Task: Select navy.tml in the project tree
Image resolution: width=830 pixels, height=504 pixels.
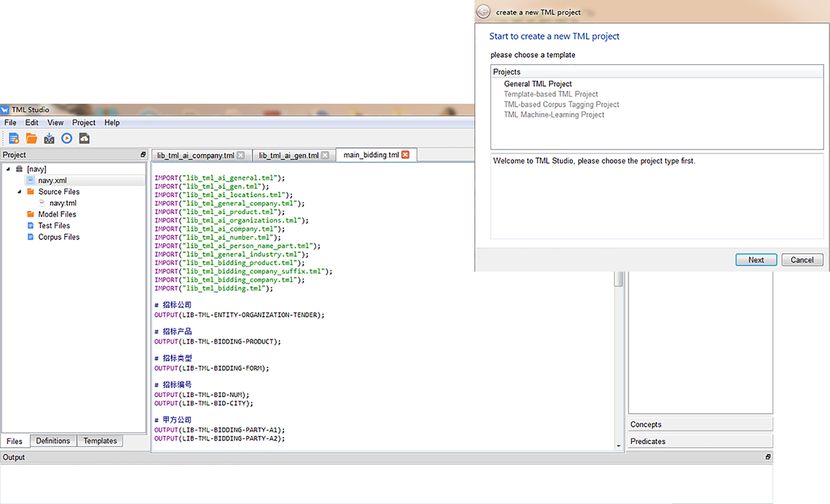Action: tap(63, 203)
